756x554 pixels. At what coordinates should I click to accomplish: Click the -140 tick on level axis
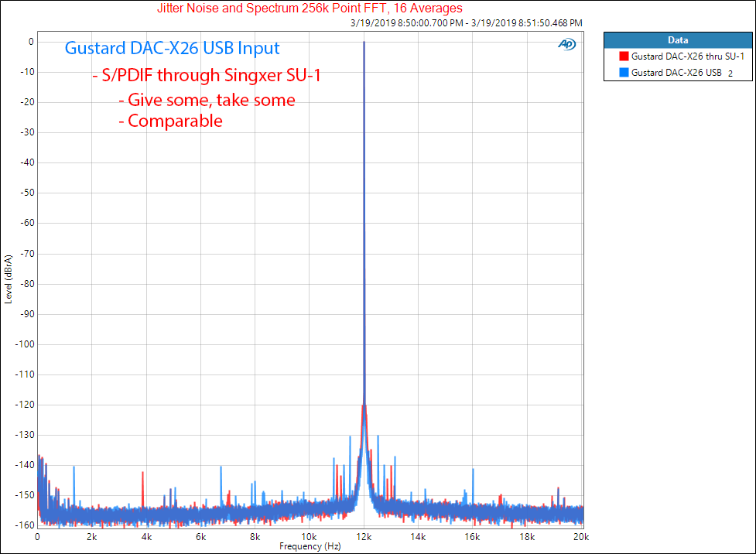pos(25,465)
